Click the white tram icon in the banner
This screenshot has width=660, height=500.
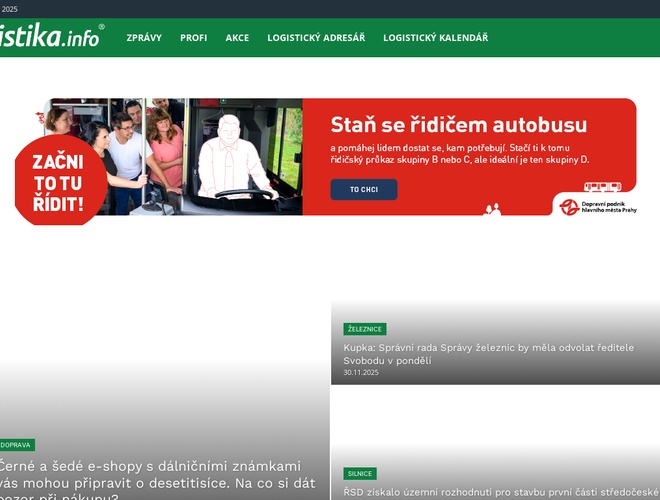(x=602, y=187)
